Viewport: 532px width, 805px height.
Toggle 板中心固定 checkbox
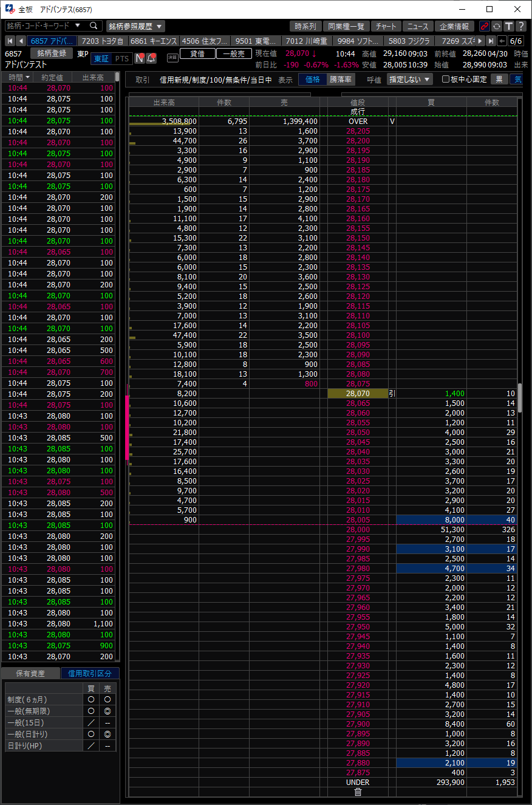(445, 79)
